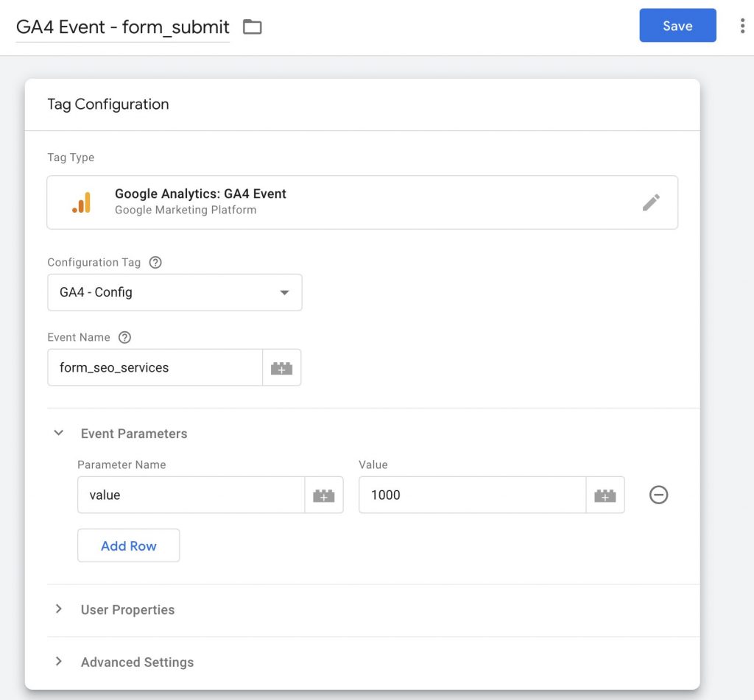Remove the parameter row with the minus icon
754x700 pixels.
tap(658, 495)
